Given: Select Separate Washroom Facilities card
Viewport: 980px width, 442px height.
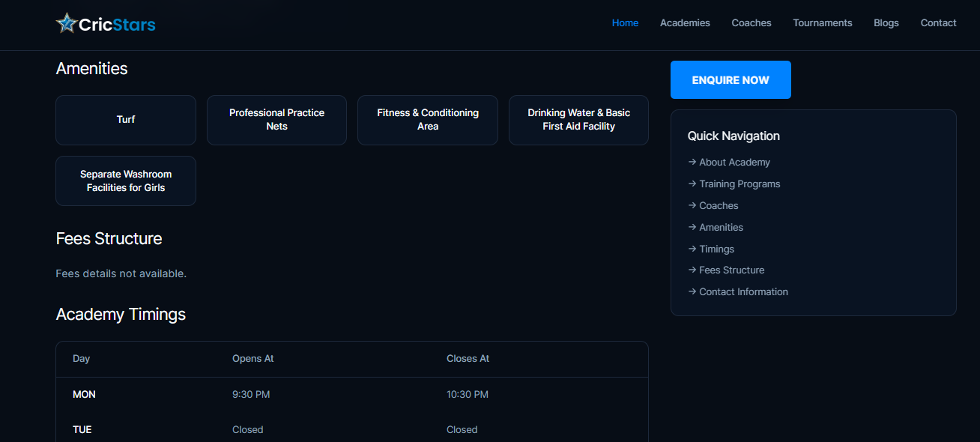Looking at the screenshot, I should pos(126,181).
